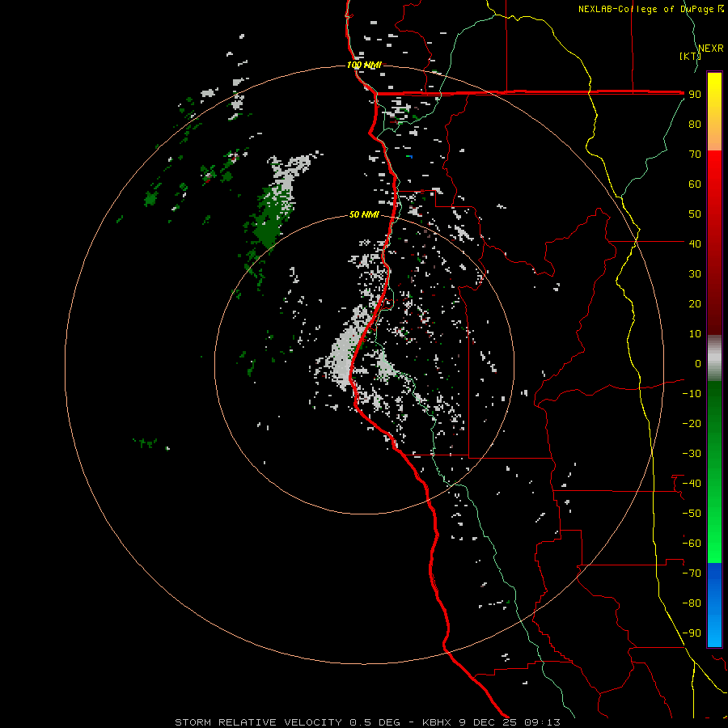Click the positive 90 knot scale label
Image resolution: width=728 pixels, height=728 pixels.
point(695,95)
